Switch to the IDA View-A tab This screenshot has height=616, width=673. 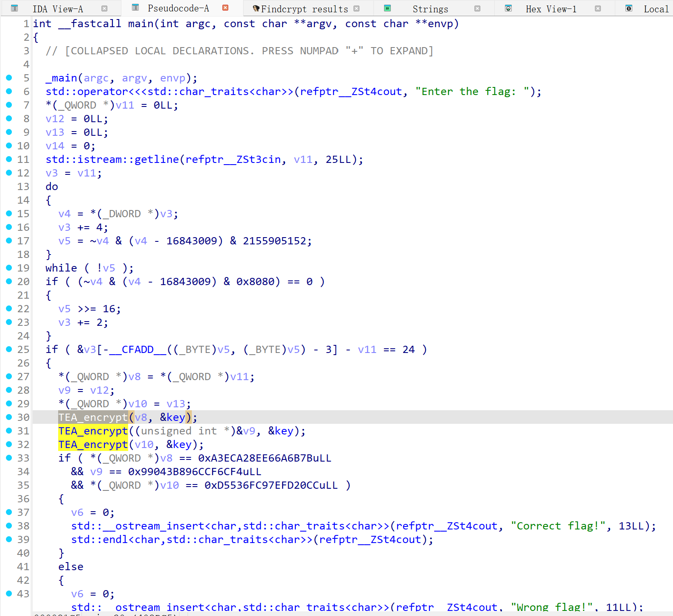(58, 9)
